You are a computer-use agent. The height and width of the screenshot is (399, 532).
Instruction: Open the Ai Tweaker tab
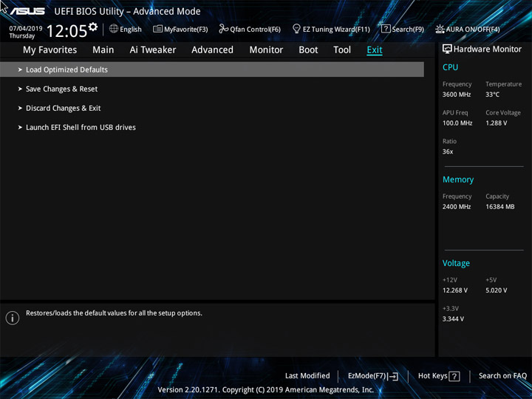[x=153, y=50]
